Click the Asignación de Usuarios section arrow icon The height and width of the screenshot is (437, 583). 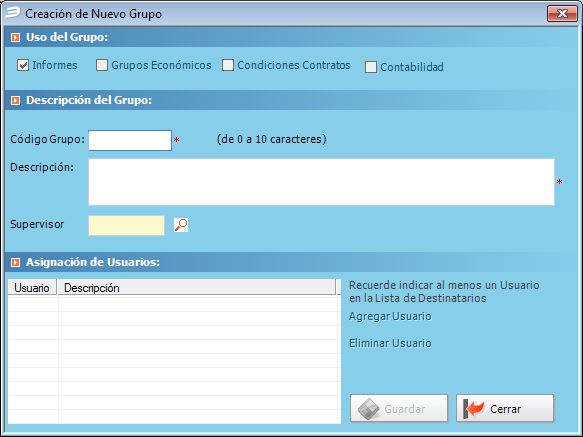[16, 263]
